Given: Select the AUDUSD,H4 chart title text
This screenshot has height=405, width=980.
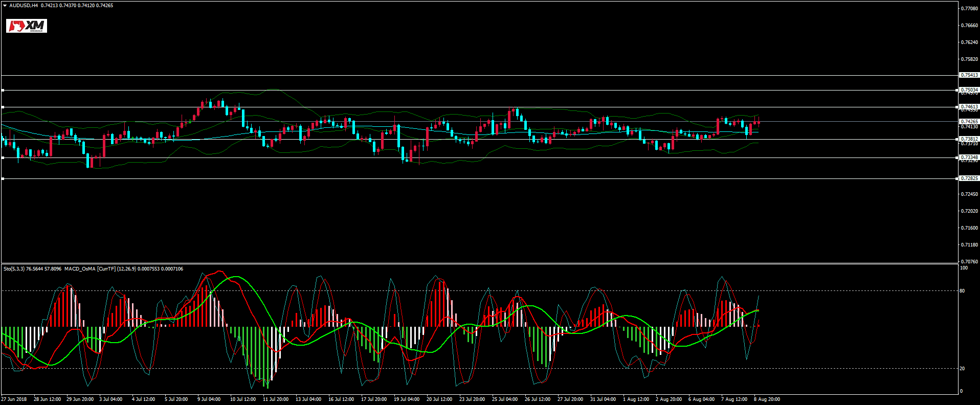Looking at the screenshot, I should click(24, 6).
